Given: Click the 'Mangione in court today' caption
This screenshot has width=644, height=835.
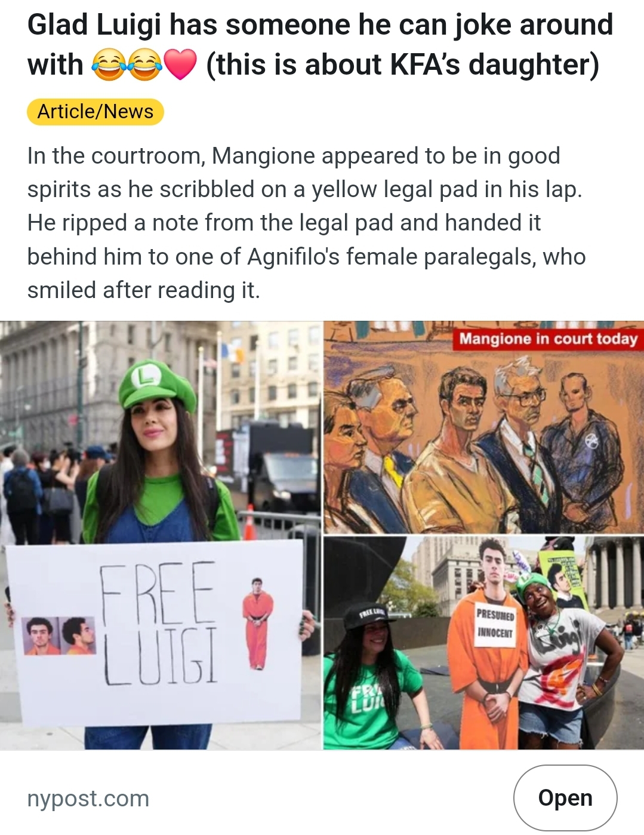Looking at the screenshot, I should pos(548,339).
